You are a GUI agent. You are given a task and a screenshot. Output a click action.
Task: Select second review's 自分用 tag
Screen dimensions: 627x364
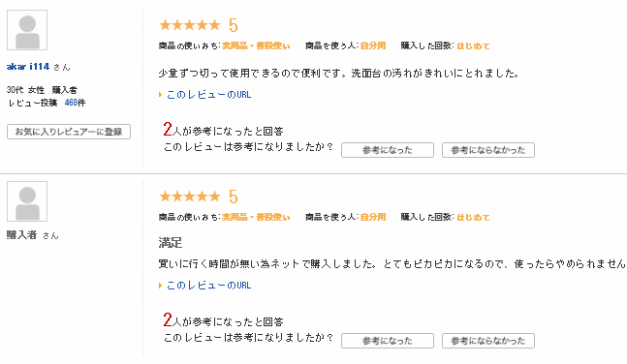(x=373, y=217)
